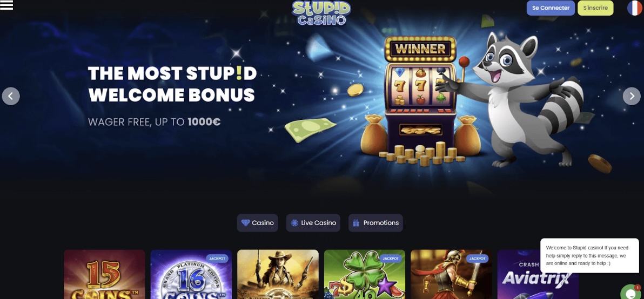Select the Casino tab
The width and height of the screenshot is (644, 299).
(258, 223)
